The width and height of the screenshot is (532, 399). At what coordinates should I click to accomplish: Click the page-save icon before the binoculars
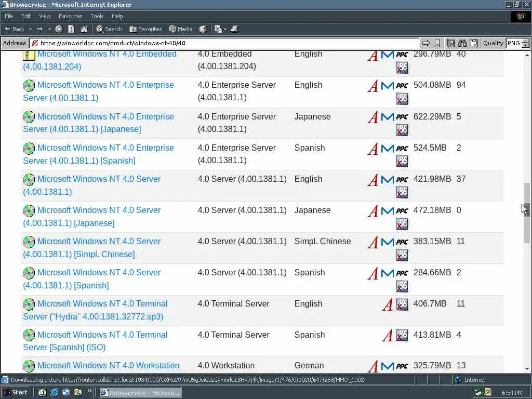click(450, 43)
